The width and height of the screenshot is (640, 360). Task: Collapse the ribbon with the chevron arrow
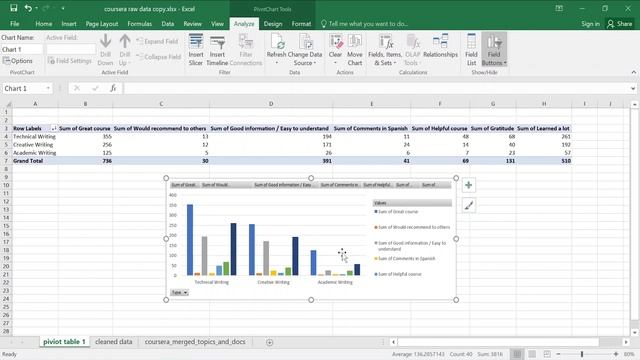click(x=633, y=72)
